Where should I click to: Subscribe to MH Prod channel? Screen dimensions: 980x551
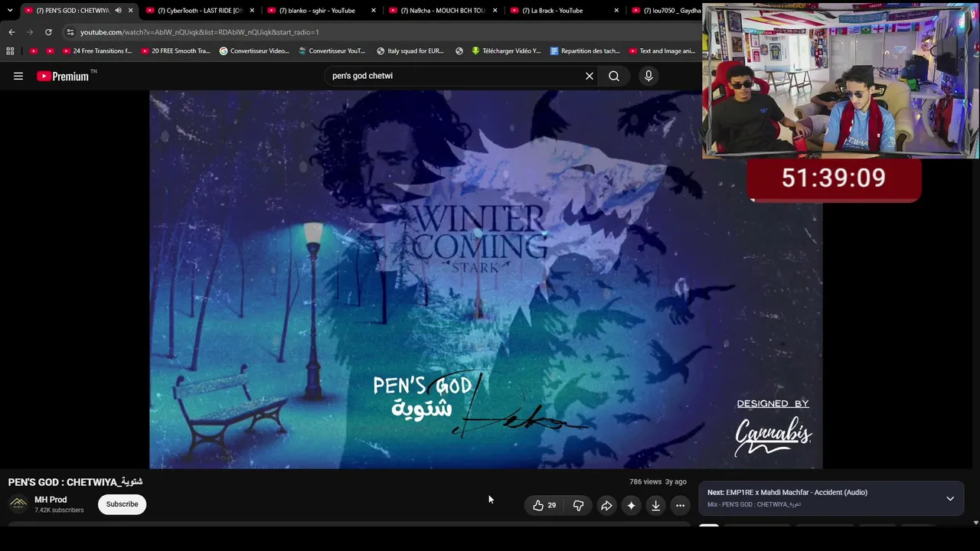122,504
